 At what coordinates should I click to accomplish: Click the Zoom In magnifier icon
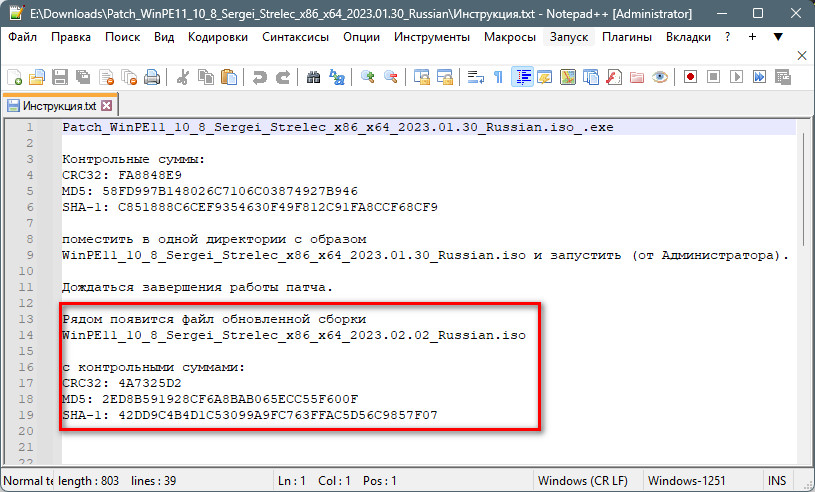coord(368,77)
